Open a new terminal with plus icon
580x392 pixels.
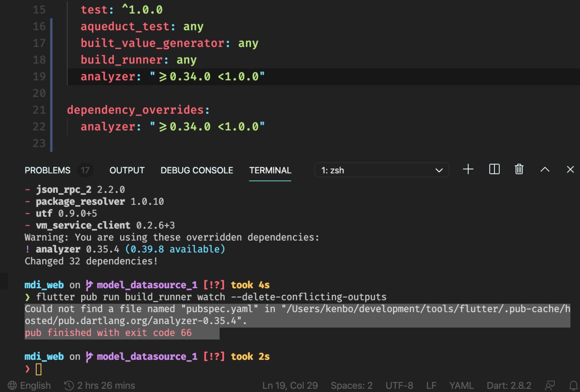coord(468,169)
